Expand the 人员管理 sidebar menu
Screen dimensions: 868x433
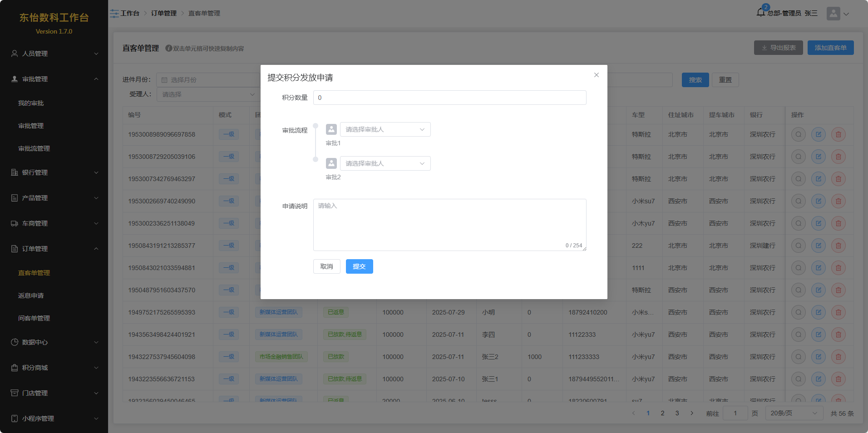click(54, 54)
